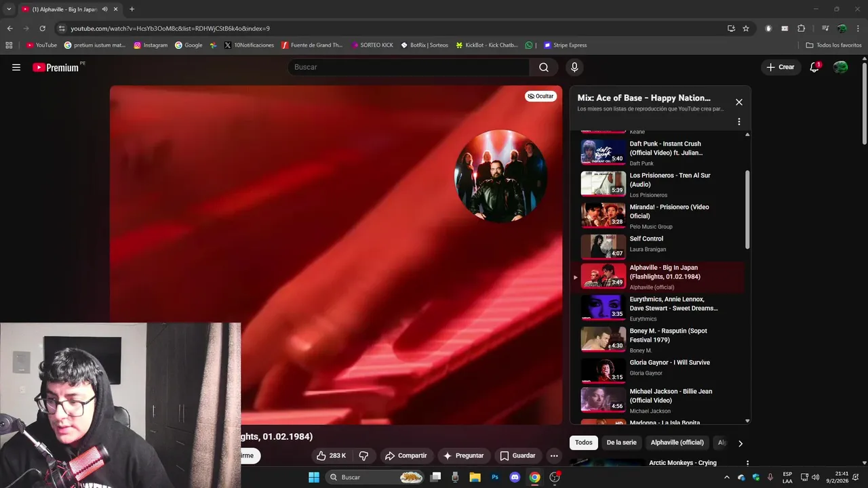This screenshot has width=868, height=488.
Task: Dislike the video with thumbs down
Action: (363, 455)
